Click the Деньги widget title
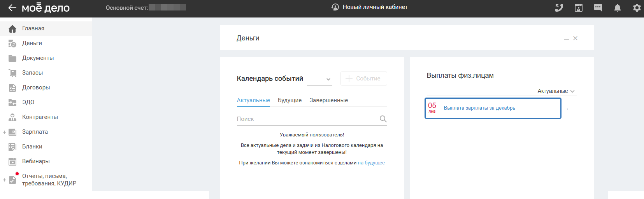 (248, 38)
